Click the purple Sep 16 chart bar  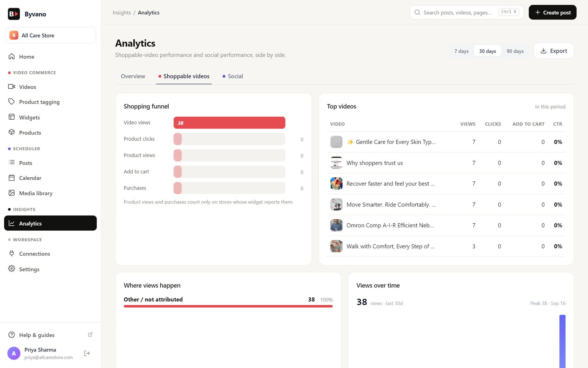coord(562,341)
